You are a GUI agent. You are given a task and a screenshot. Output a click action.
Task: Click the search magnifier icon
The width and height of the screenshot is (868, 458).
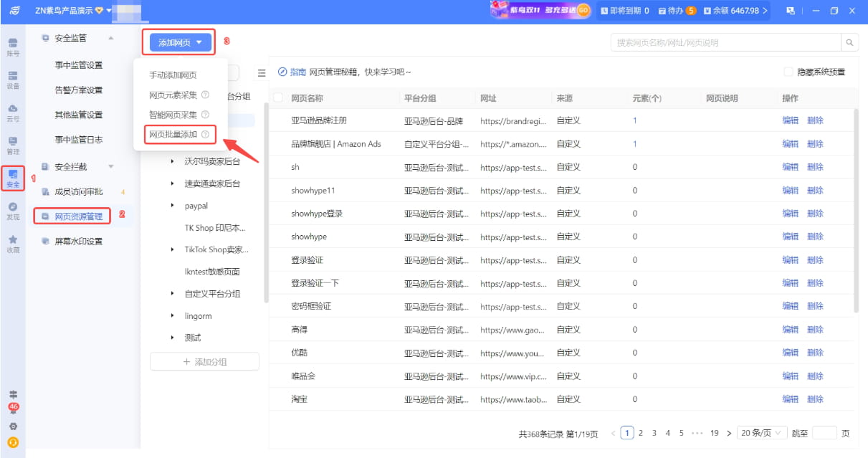850,43
